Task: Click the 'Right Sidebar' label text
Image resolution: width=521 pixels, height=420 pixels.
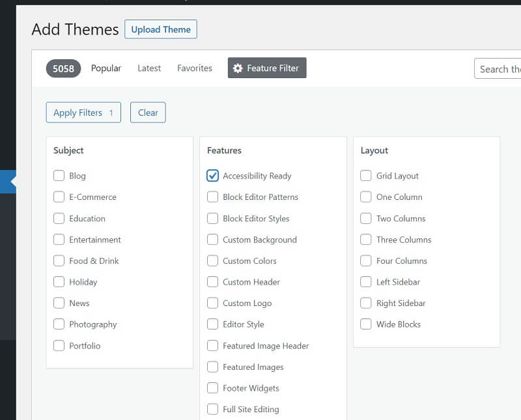Action: [x=401, y=303]
